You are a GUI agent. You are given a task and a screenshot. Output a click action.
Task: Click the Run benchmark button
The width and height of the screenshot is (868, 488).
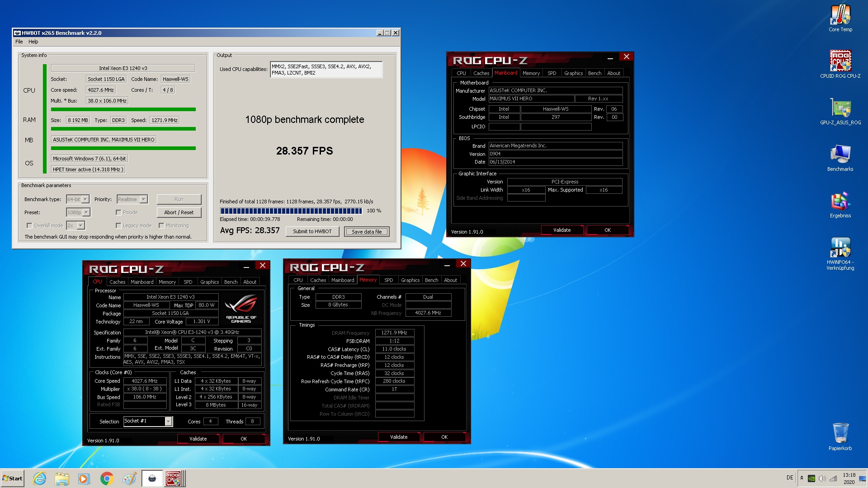tap(179, 199)
